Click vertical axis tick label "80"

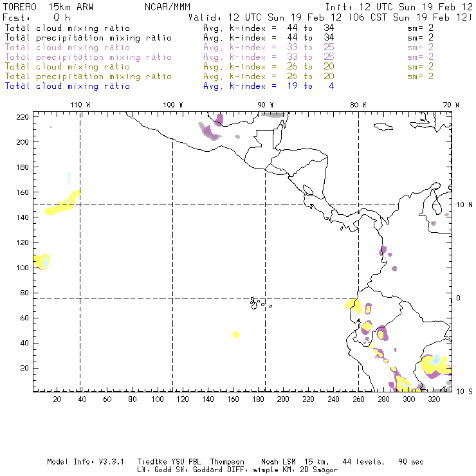click(x=24, y=293)
